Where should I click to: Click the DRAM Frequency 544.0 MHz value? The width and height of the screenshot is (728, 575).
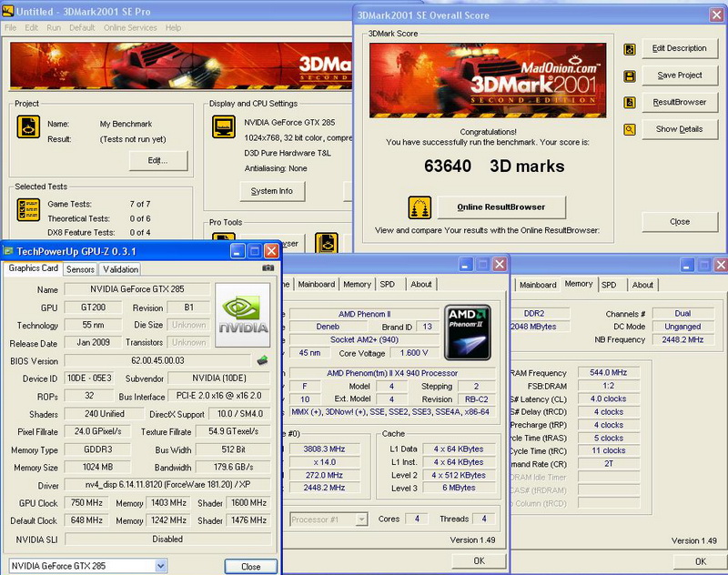pyautogui.click(x=608, y=373)
